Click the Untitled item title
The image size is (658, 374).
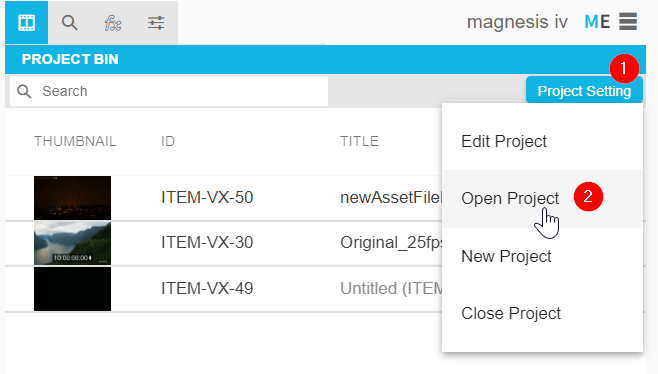(391, 288)
